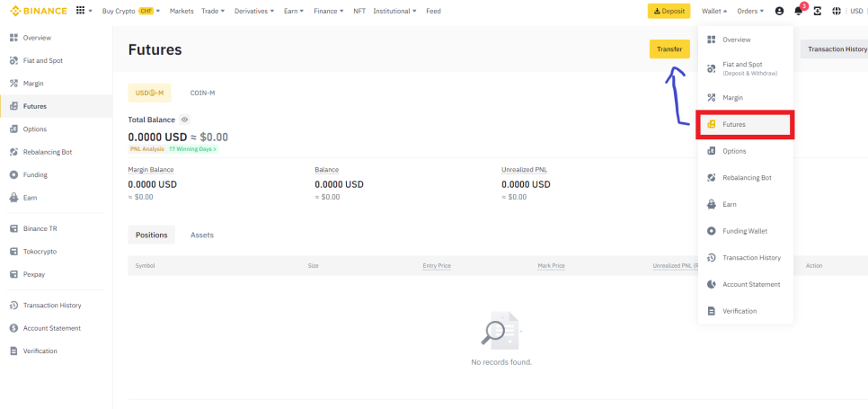Click the Funding icon in sidebar
The height and width of the screenshot is (409, 868).
click(x=14, y=175)
